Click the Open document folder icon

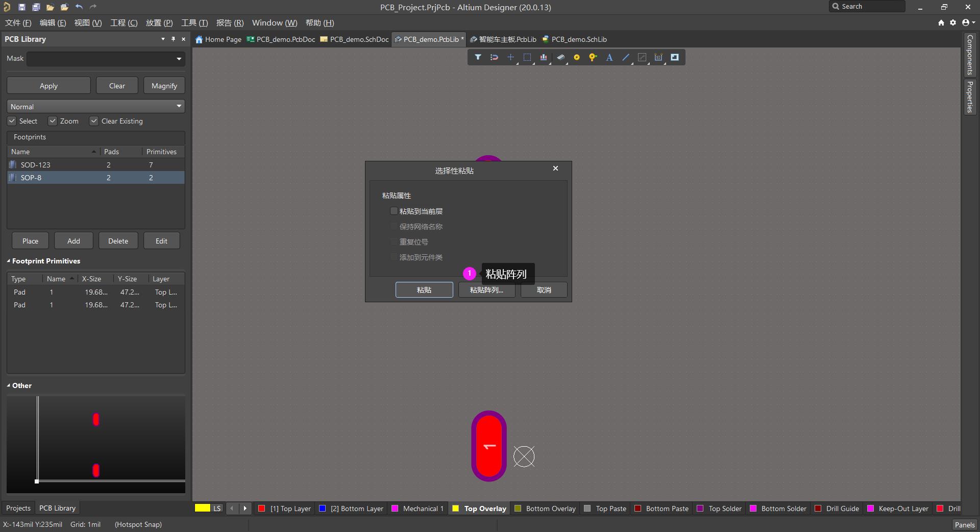(x=50, y=7)
